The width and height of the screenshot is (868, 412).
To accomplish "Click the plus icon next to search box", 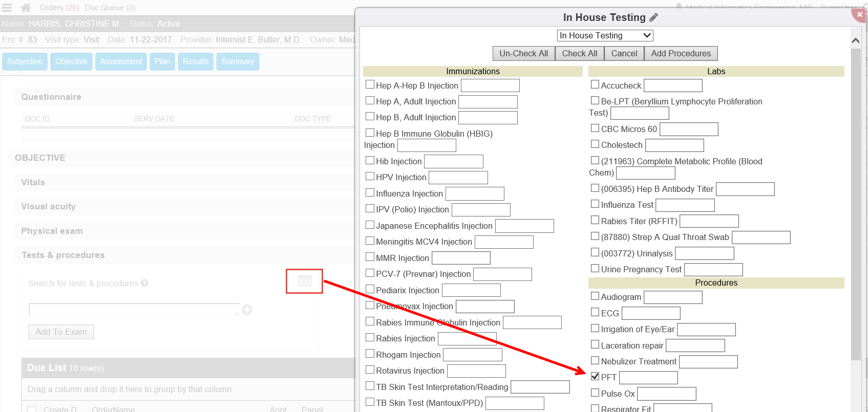I will click(247, 310).
